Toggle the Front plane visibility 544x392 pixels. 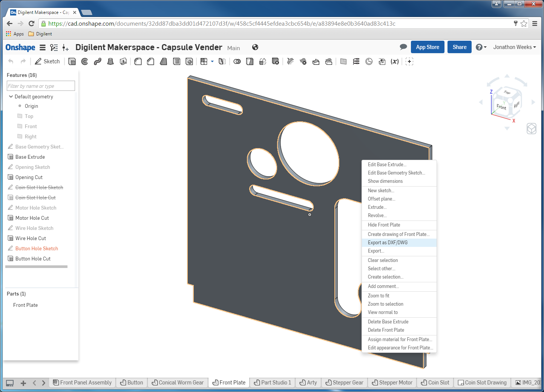point(20,126)
